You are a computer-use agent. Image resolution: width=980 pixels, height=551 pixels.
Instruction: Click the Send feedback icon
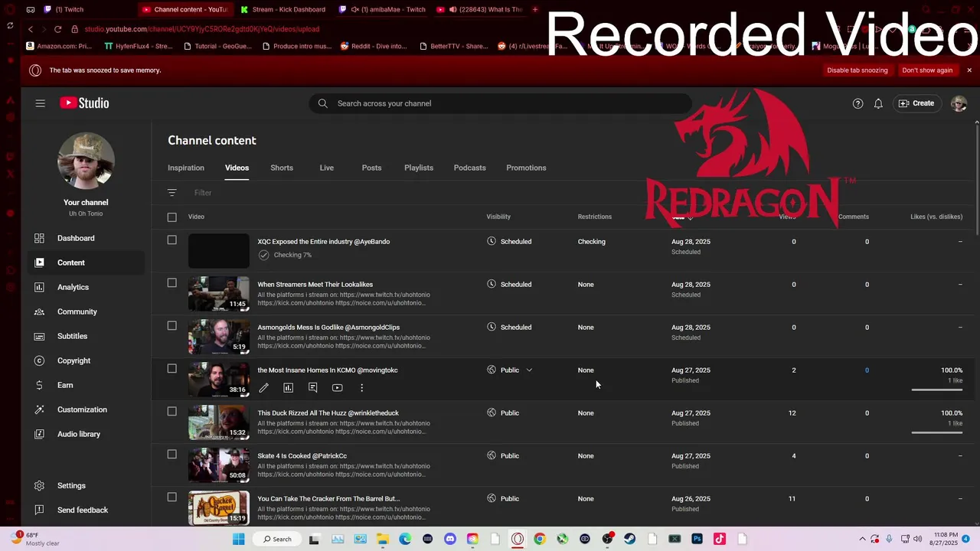click(40, 510)
